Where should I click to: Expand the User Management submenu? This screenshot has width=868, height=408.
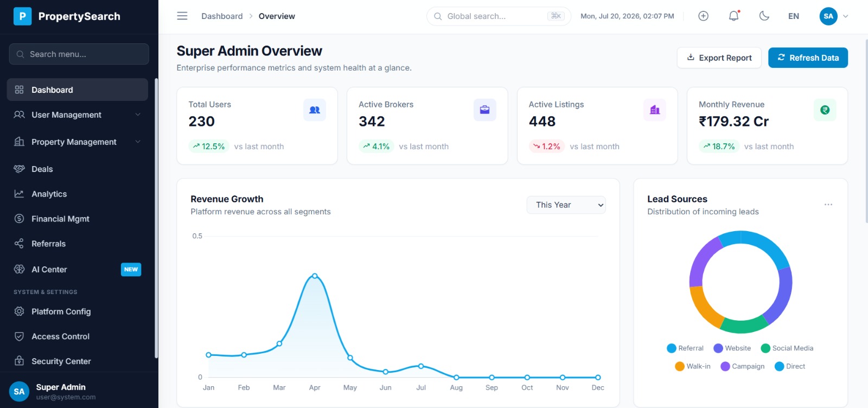pyautogui.click(x=78, y=115)
